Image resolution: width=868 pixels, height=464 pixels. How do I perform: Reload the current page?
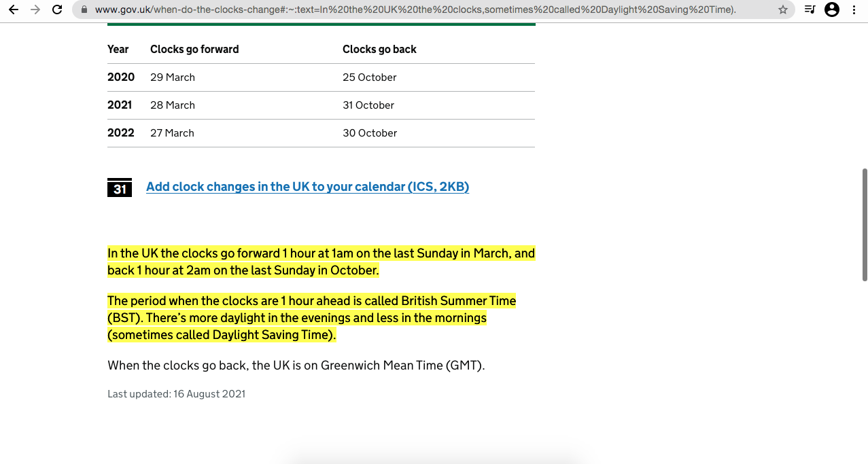[57, 10]
